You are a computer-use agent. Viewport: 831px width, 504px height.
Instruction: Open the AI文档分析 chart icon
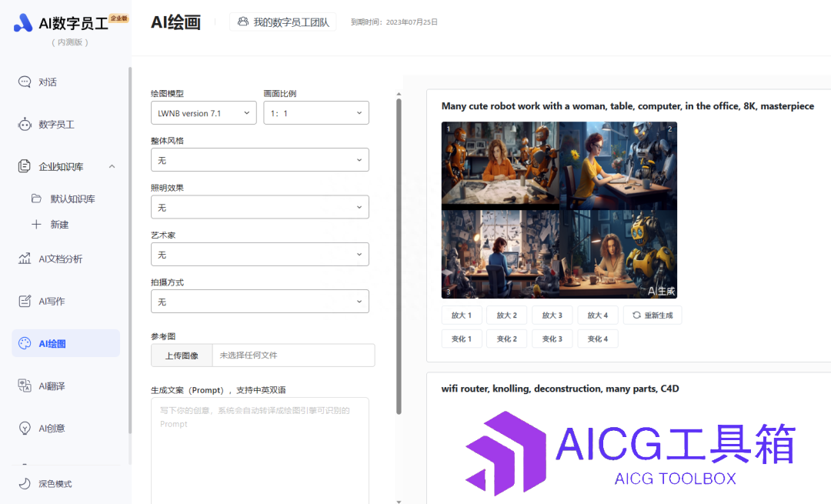25,259
